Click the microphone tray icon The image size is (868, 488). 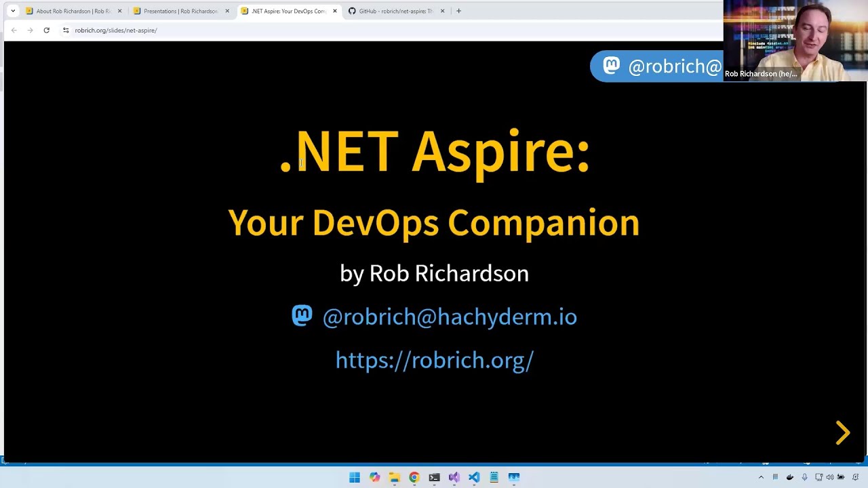(x=805, y=477)
